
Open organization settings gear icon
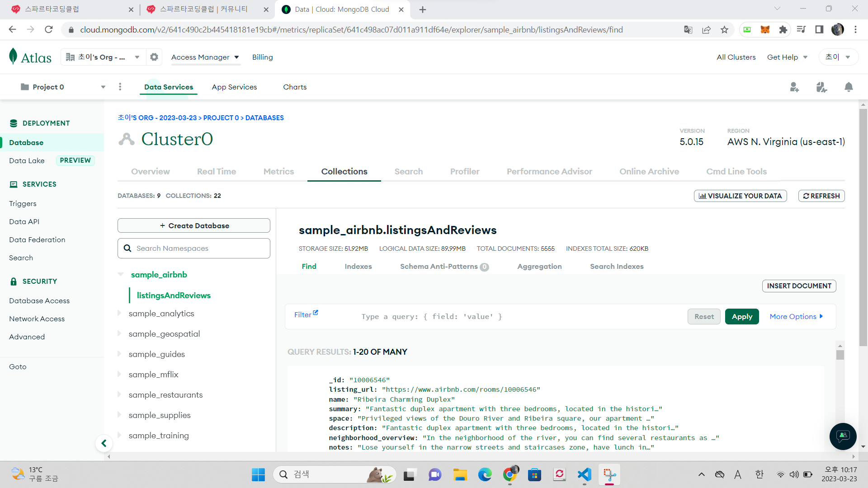(154, 57)
